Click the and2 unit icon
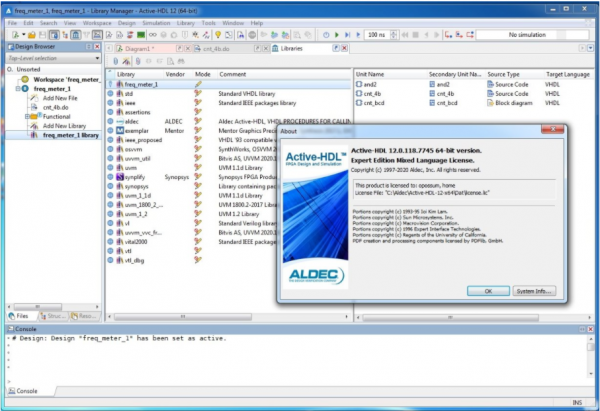Screen dimensions: 600x411 [359, 85]
